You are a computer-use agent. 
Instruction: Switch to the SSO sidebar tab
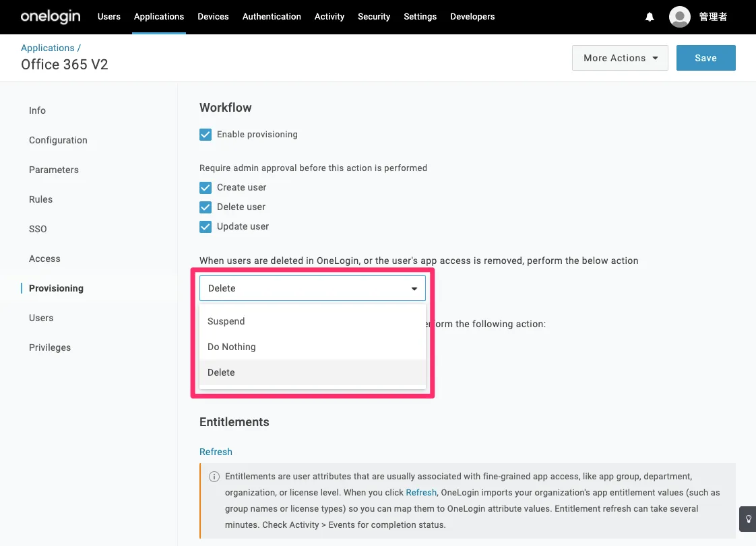38,229
